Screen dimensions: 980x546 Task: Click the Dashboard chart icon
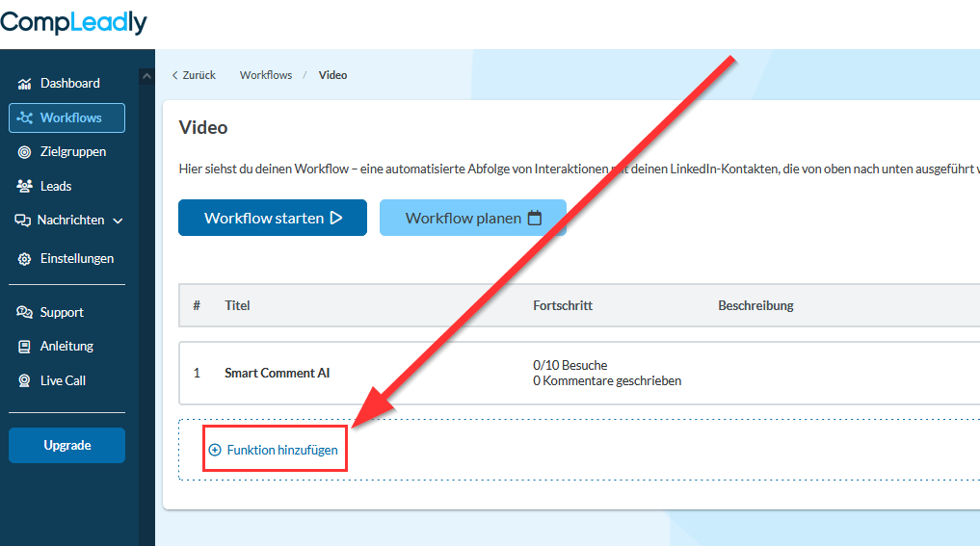tap(25, 84)
